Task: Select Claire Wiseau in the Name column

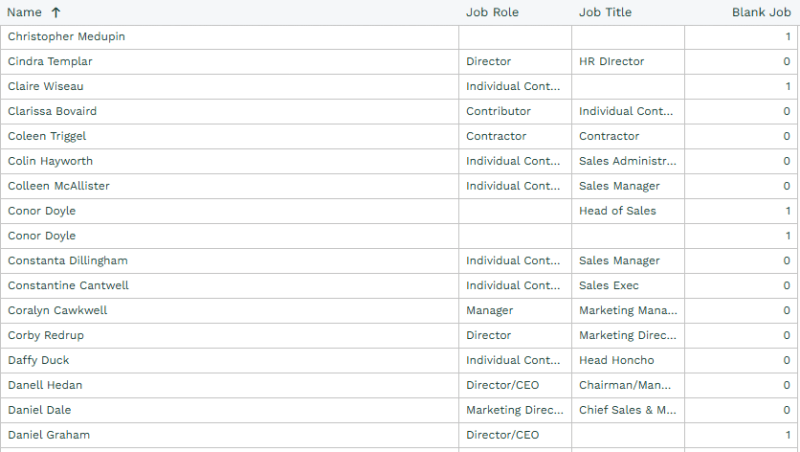Action: 46,87
